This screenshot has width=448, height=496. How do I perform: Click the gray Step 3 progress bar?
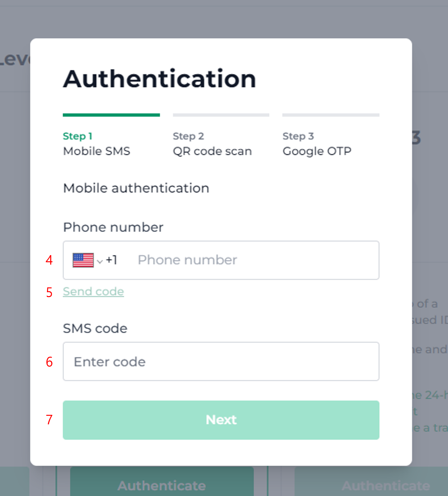click(x=330, y=115)
